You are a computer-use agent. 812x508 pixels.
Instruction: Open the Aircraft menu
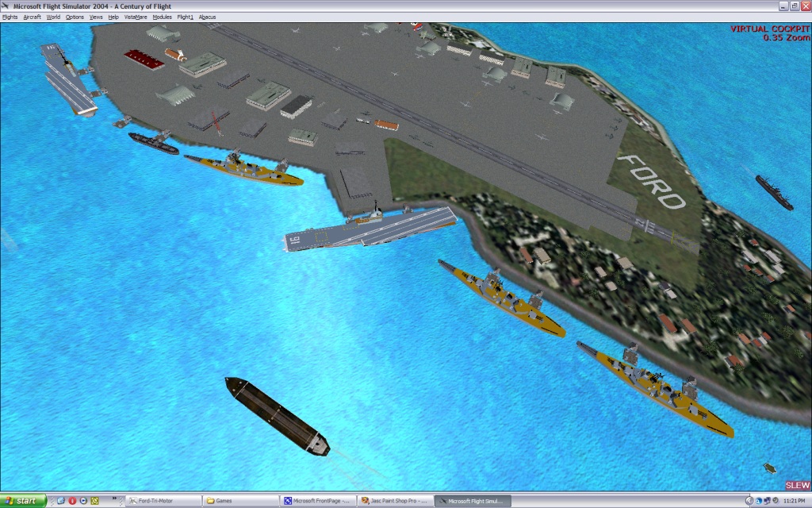click(32, 17)
